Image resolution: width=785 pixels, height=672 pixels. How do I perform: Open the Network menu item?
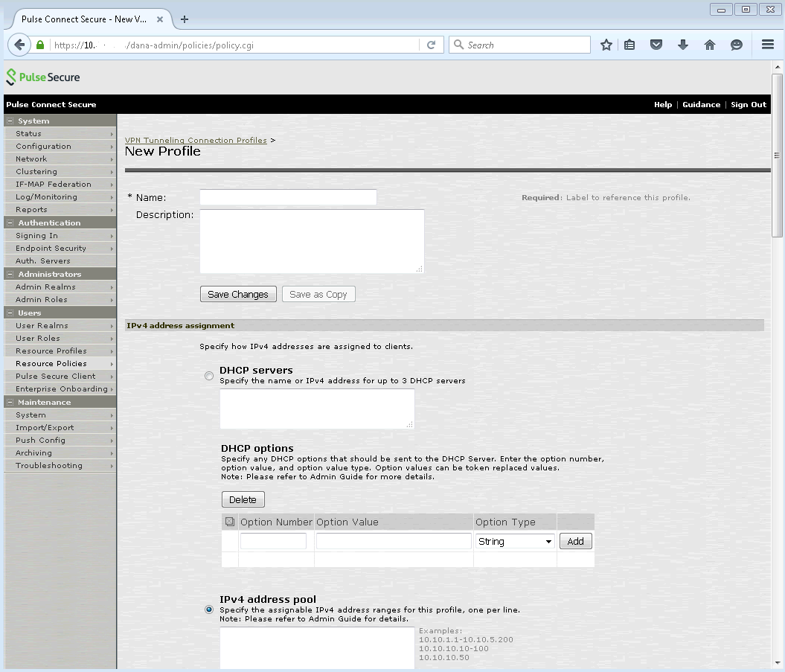pyautogui.click(x=60, y=159)
